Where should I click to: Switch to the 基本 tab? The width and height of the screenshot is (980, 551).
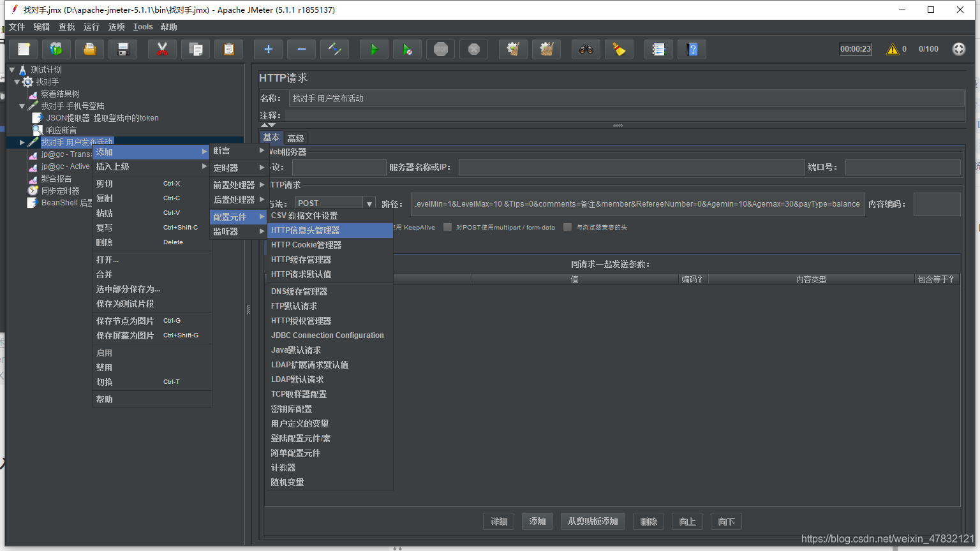[x=271, y=138]
